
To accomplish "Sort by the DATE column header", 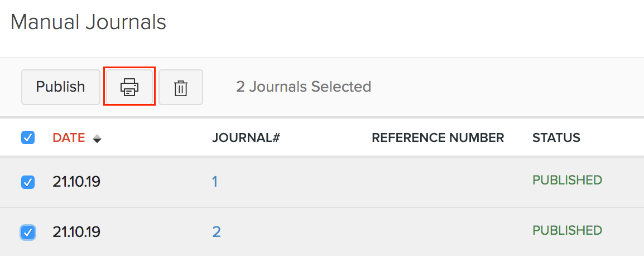I will [x=69, y=138].
